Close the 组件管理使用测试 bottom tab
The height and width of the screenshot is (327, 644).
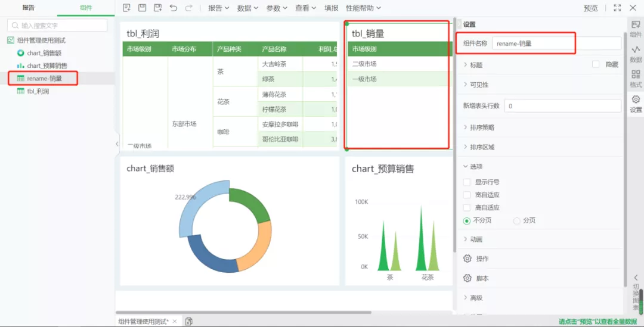click(175, 321)
